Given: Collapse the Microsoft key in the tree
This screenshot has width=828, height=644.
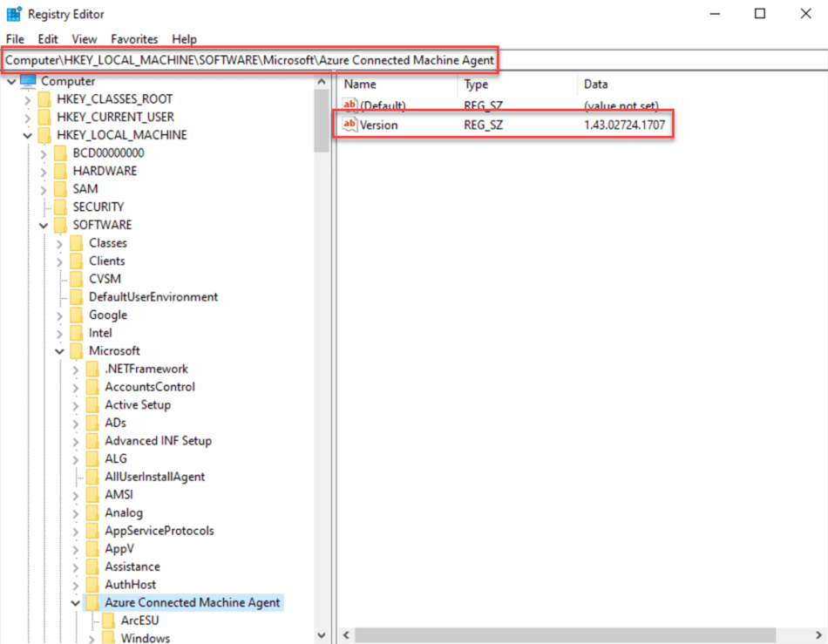Looking at the screenshot, I should coord(59,350).
